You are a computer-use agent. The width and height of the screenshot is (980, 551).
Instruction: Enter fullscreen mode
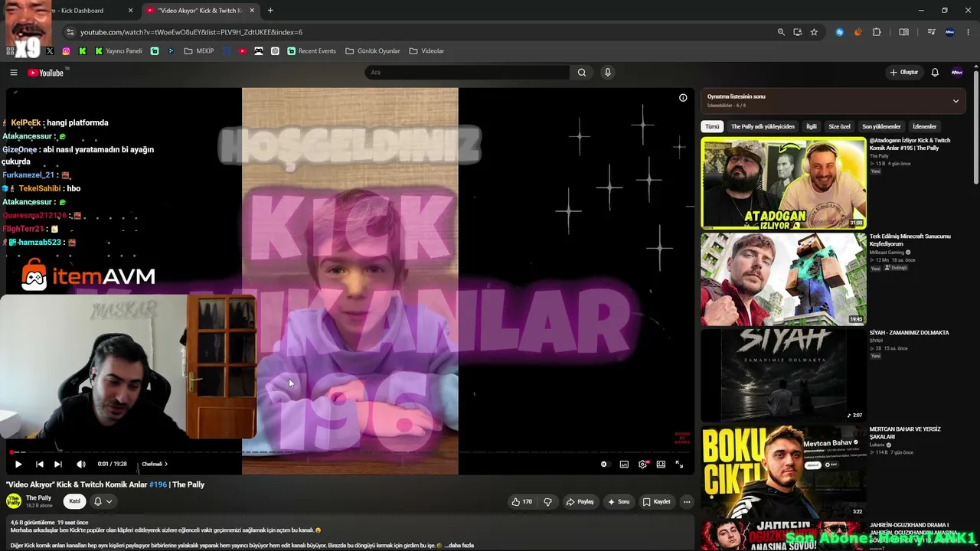pos(679,464)
